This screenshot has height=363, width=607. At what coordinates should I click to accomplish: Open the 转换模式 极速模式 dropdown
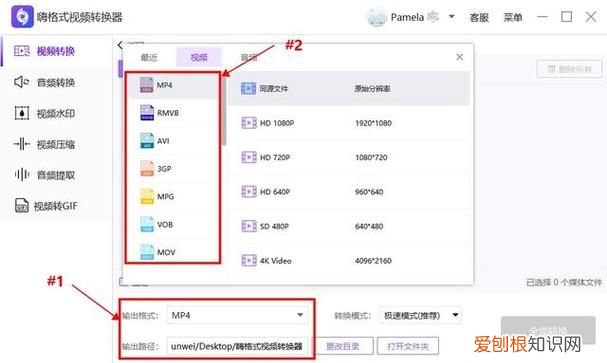tap(420, 315)
